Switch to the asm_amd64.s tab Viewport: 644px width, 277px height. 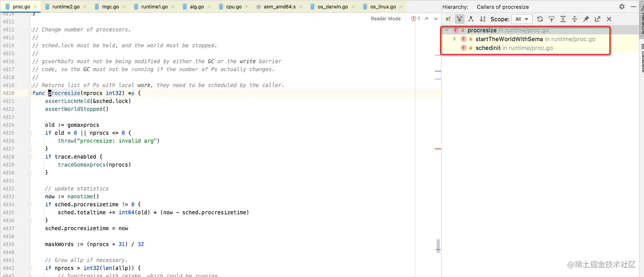coord(279,7)
